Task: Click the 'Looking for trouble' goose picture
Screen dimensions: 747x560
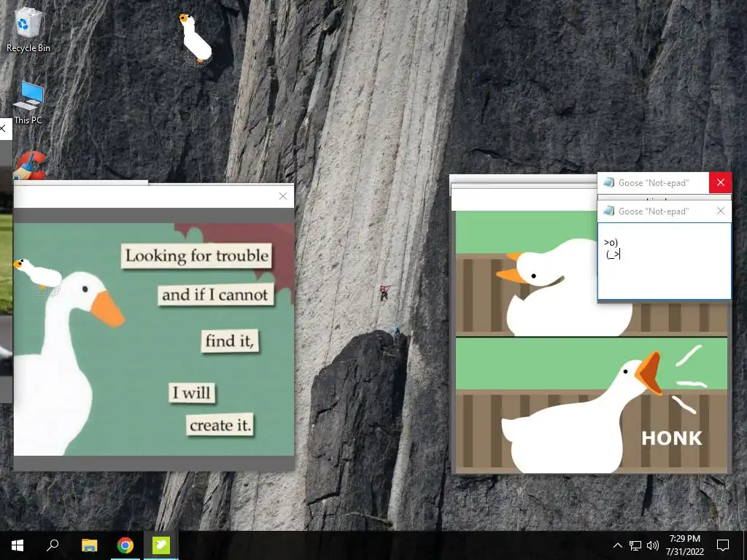Action: pos(154,339)
